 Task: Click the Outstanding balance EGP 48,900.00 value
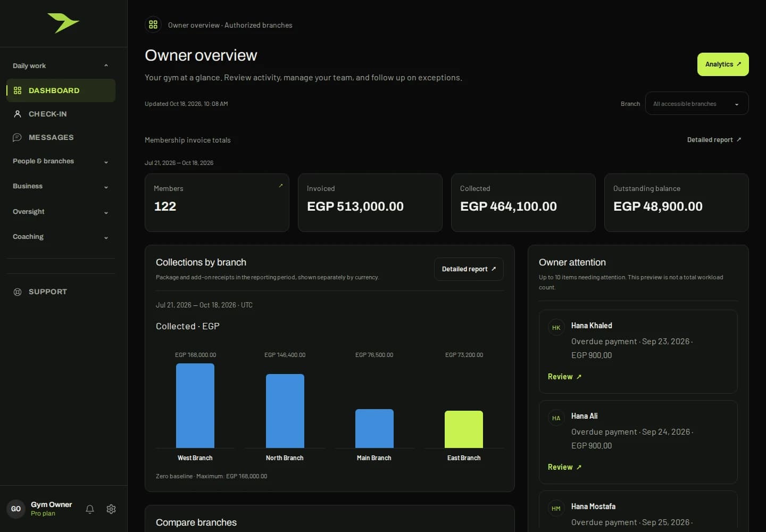click(658, 206)
